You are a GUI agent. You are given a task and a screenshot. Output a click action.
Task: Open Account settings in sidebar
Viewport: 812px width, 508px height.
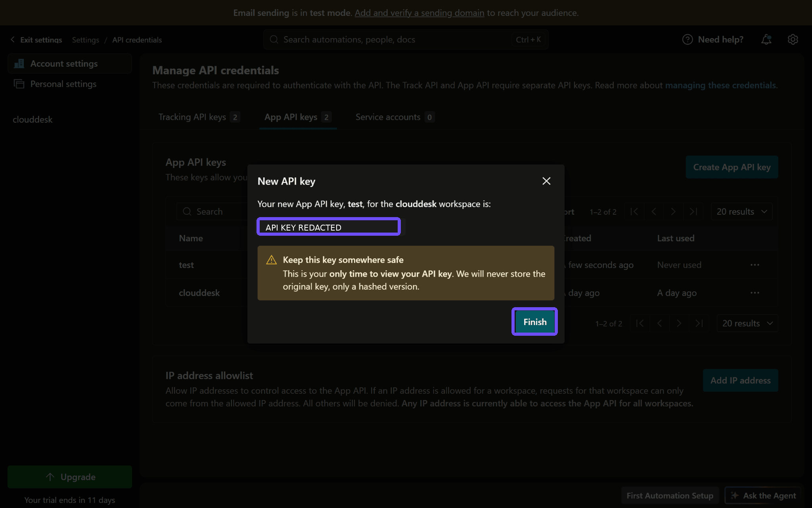coord(70,63)
